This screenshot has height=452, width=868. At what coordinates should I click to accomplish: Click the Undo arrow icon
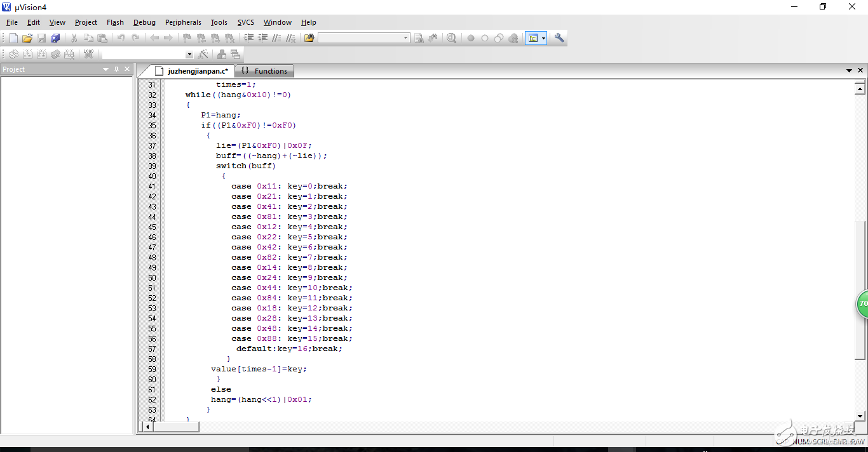(x=121, y=38)
